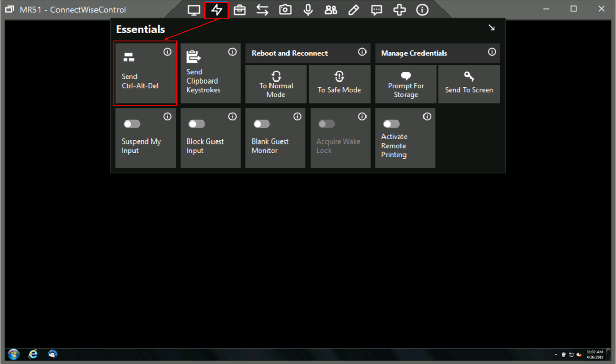The image size is (616, 364).
Task: Open the remote clock showing 11:02 AM
Action: (595, 355)
